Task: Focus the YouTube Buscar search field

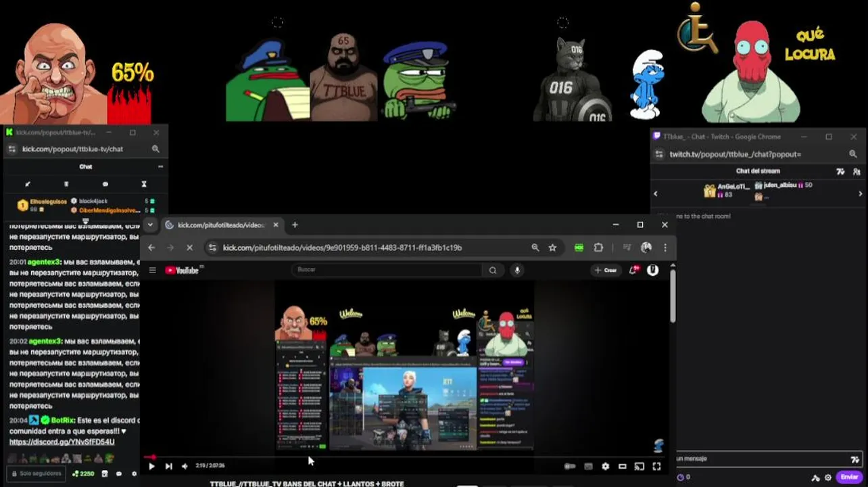Action: 387,270
